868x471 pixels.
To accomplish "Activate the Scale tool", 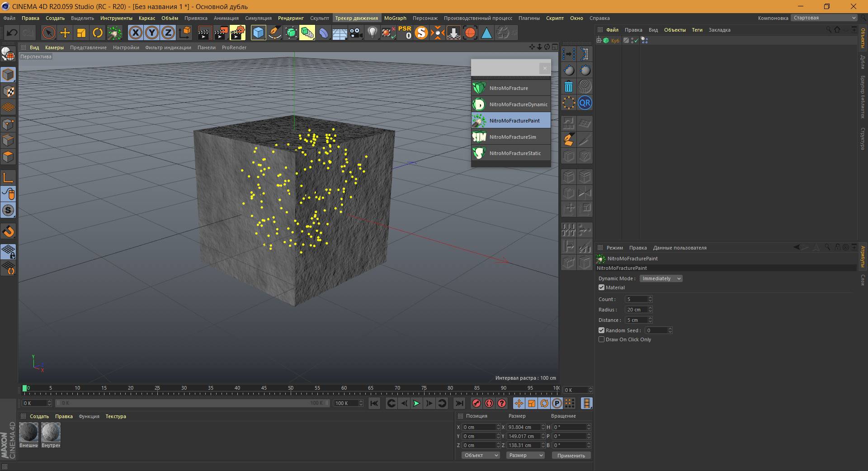I will (81, 33).
